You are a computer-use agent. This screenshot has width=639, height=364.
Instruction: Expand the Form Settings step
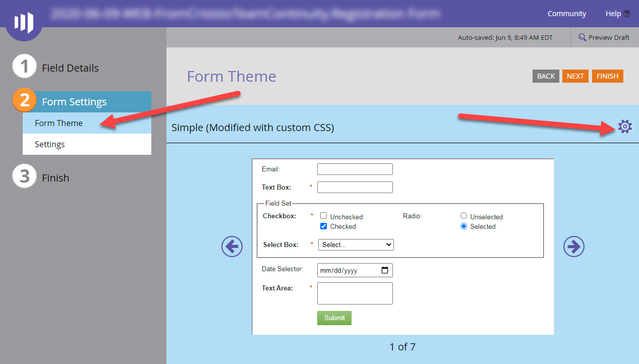point(75,101)
